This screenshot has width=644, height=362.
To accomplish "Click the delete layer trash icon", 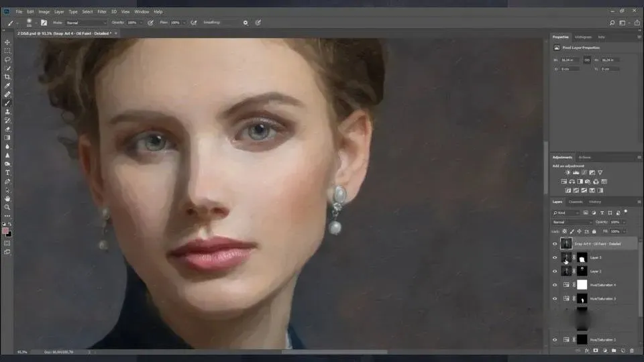I will pos(631,351).
